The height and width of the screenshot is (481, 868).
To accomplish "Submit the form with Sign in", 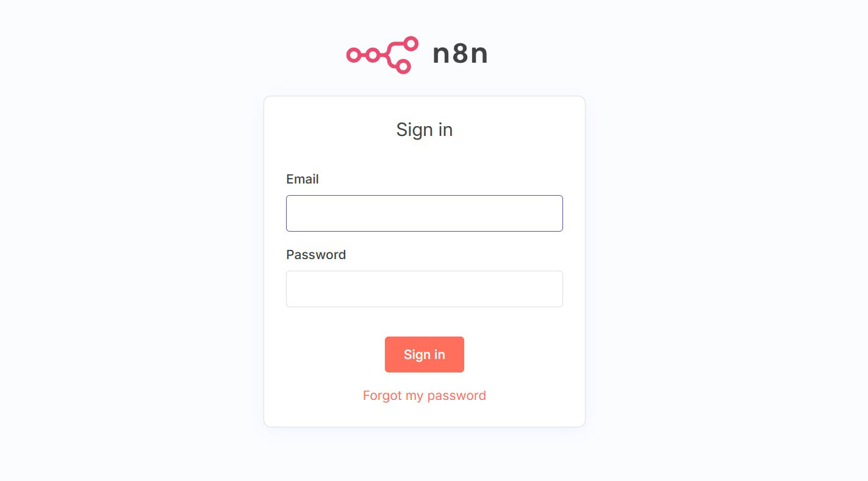I will coord(424,354).
